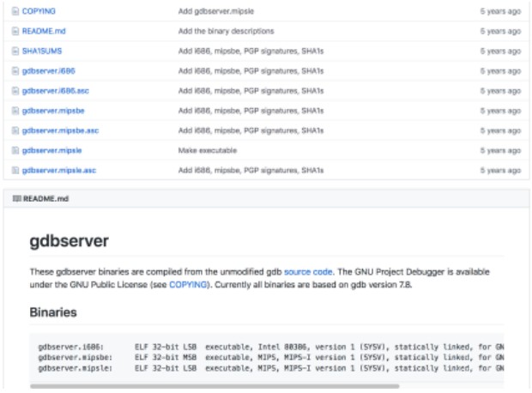View "Make executable" commit message
Screen dimensions: 532x393
pyautogui.click(x=206, y=150)
